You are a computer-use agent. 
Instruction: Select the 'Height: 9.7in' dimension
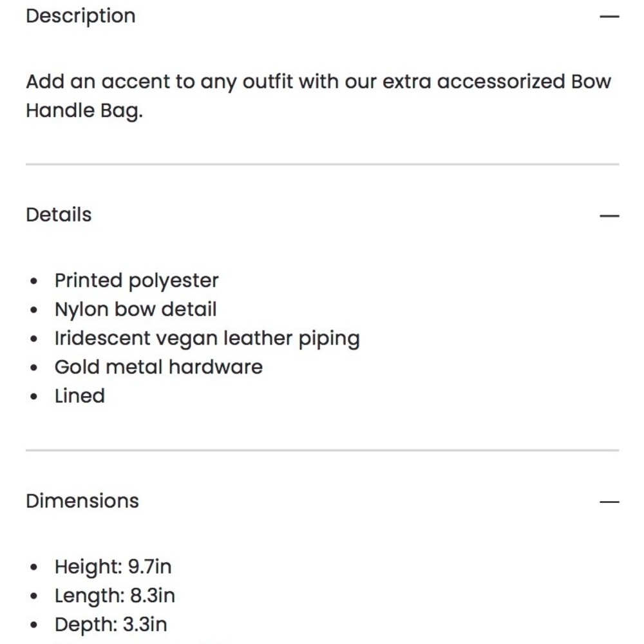coord(113,567)
